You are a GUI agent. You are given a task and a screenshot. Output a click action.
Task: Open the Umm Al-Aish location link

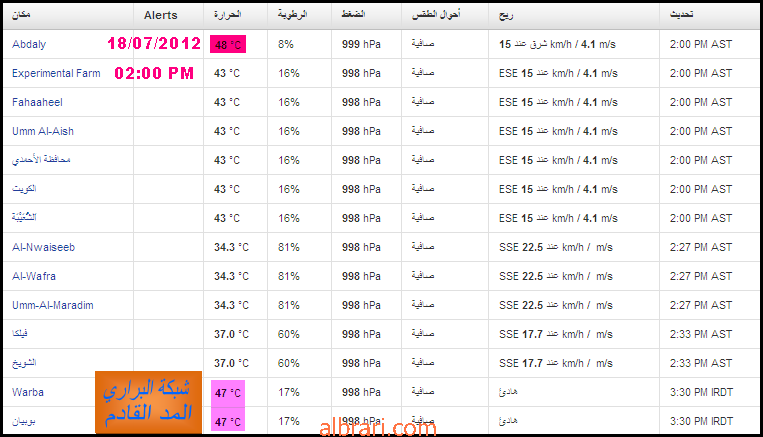(43, 131)
